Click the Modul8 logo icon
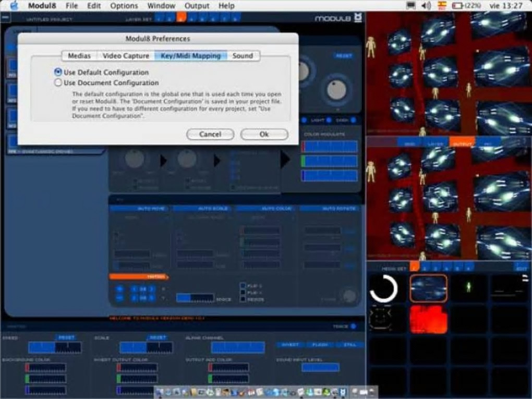 (358, 18)
